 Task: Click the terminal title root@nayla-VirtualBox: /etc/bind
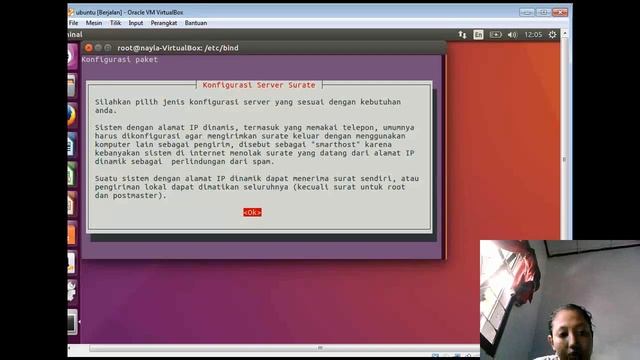[178, 48]
